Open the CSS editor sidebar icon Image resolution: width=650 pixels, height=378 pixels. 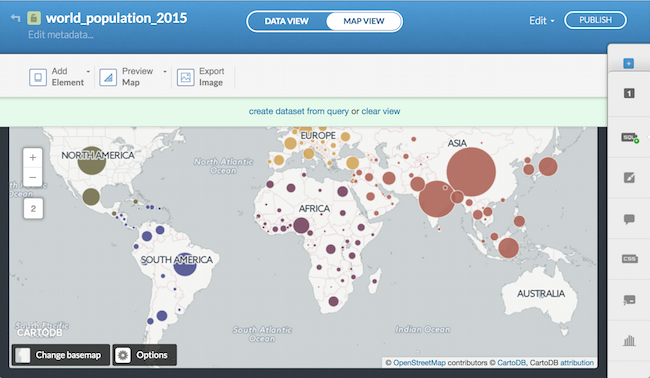coord(629,259)
